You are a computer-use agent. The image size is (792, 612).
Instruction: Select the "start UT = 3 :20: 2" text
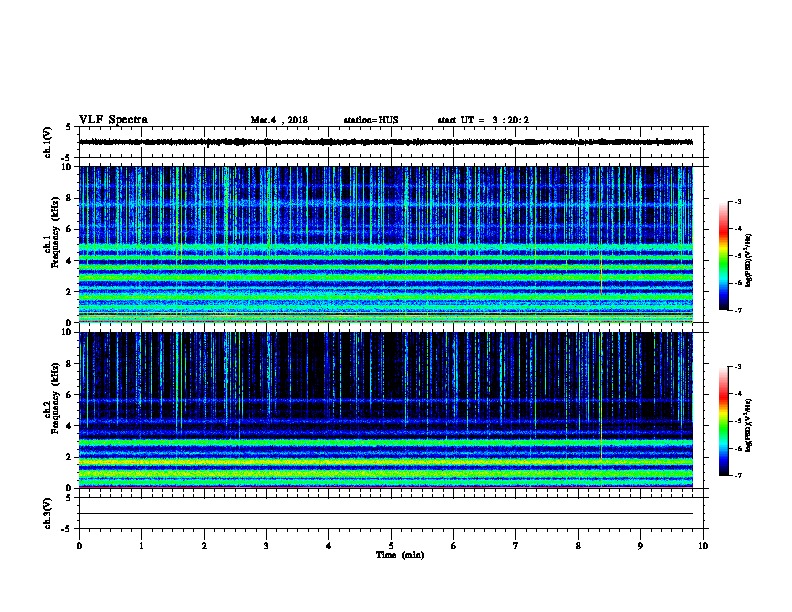tap(483, 120)
